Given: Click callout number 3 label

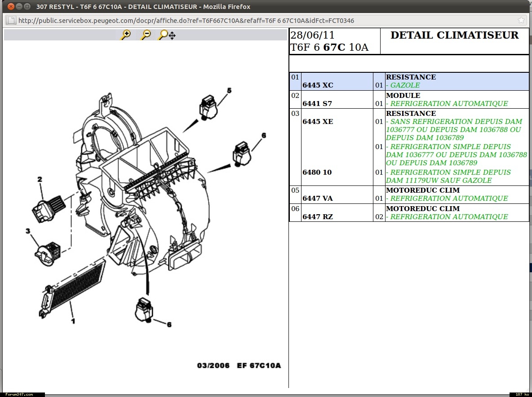Looking at the screenshot, I should point(28,231).
